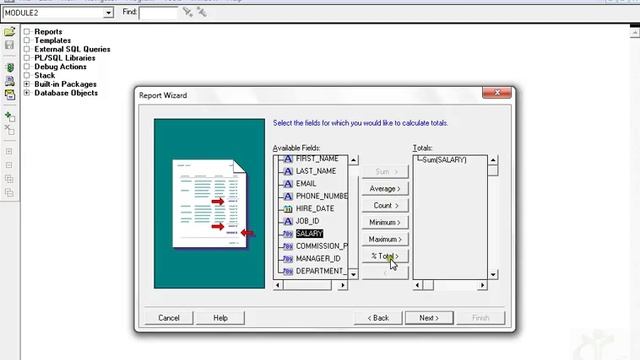Close the Report Wizard with the red X
Screen dimensions: 640x360
coord(497,93)
